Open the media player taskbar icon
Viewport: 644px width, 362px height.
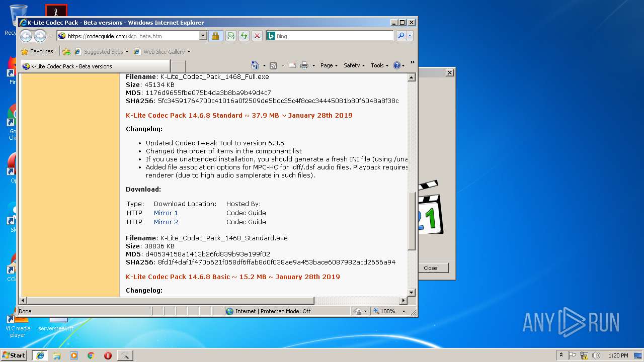(x=74, y=355)
